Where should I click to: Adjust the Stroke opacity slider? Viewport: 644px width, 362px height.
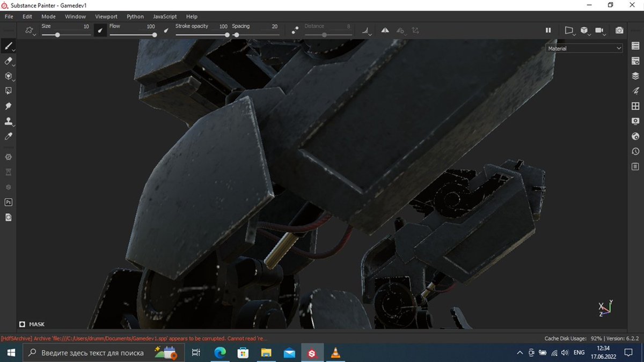coord(202,35)
